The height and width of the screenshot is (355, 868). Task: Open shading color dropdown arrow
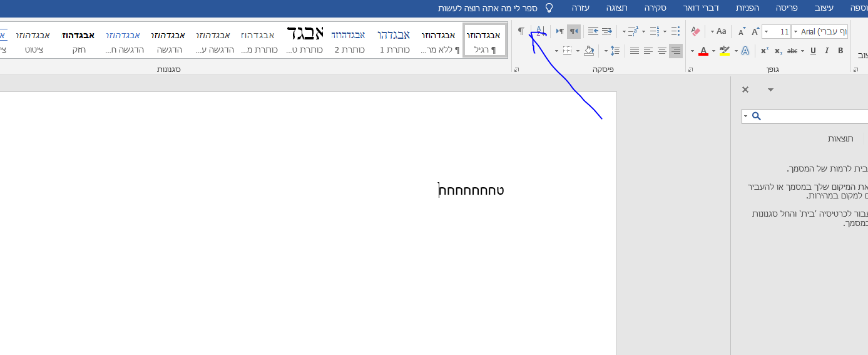pyautogui.click(x=578, y=51)
